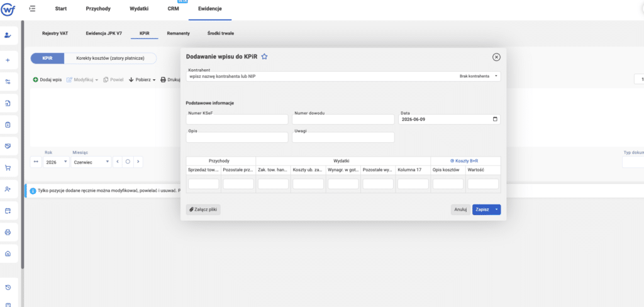Click Dodaj wpis with green plus
The height and width of the screenshot is (307, 644).
tap(47, 80)
